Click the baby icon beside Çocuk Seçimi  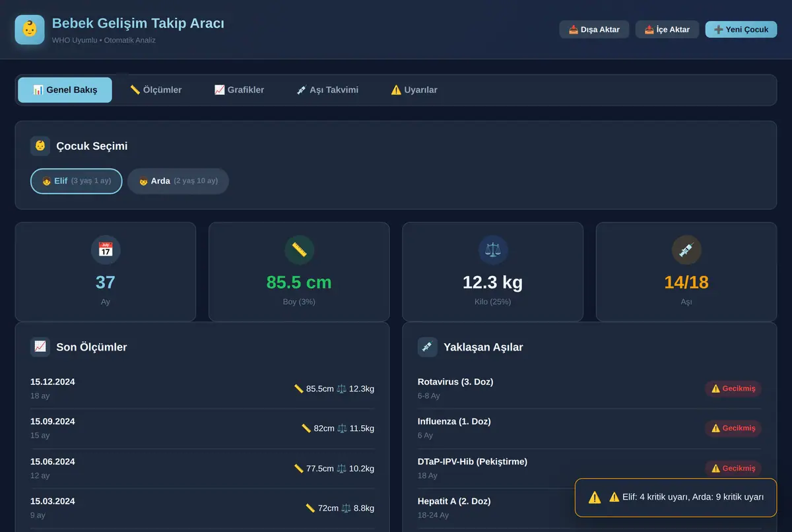[40, 146]
